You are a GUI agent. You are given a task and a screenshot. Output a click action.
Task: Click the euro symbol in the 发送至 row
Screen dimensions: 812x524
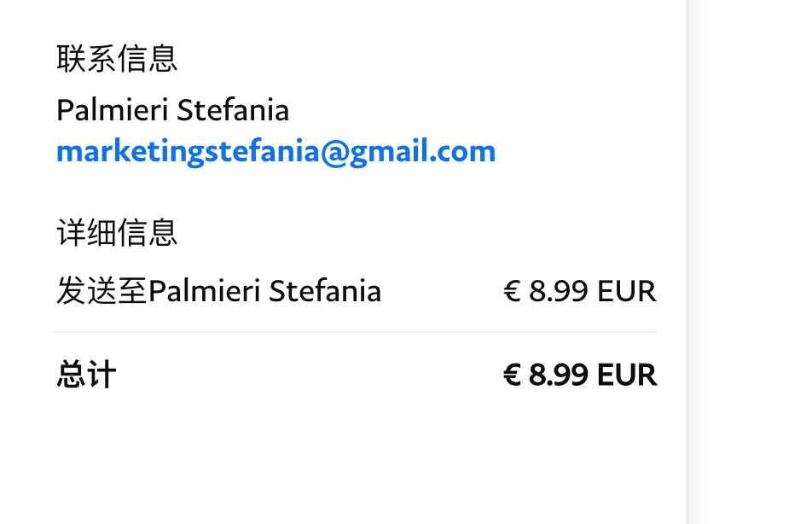click(x=512, y=292)
